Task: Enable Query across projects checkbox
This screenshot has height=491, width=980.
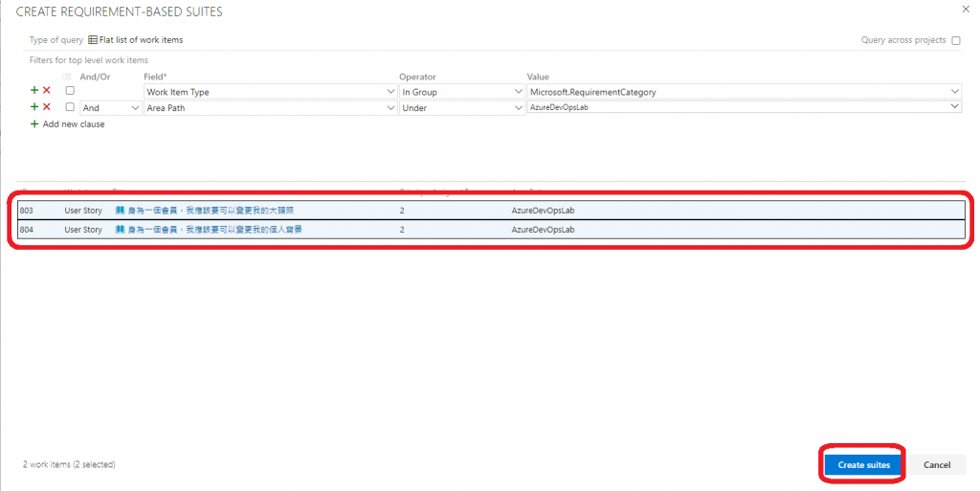Action: [x=956, y=40]
